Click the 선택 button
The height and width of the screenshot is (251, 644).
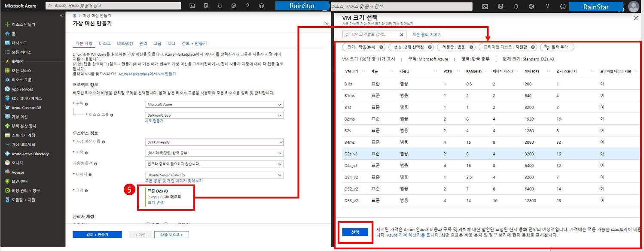355,232
